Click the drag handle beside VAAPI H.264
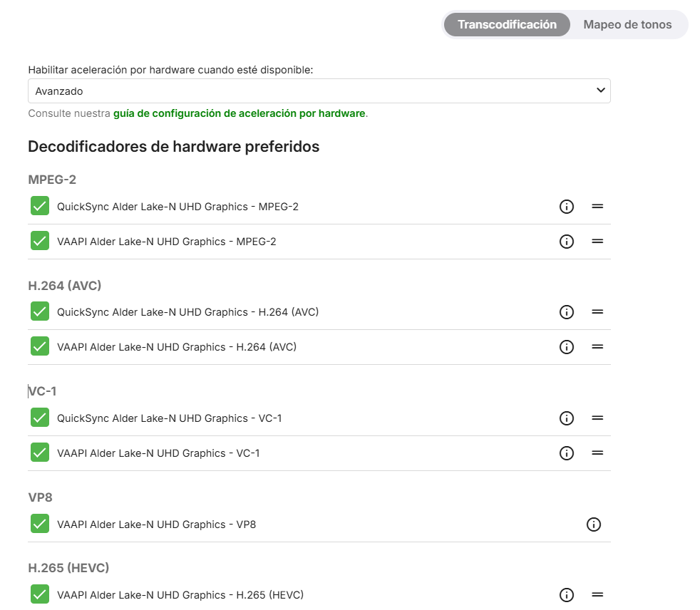The height and width of the screenshot is (610, 700). coord(597,347)
